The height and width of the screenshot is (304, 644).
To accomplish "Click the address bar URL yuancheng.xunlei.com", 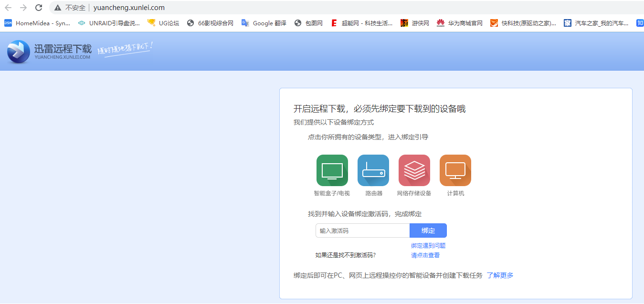I will [x=129, y=8].
